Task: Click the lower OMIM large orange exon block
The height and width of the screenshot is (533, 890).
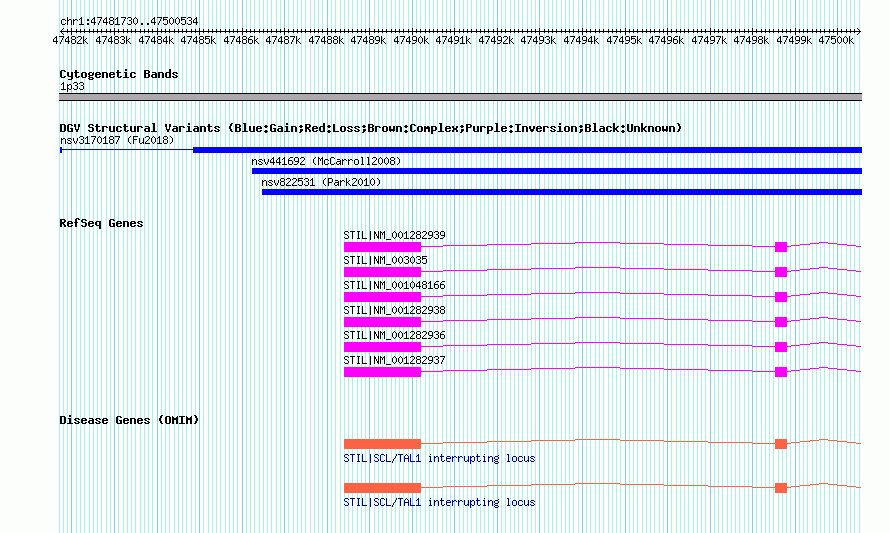Action: (382, 488)
